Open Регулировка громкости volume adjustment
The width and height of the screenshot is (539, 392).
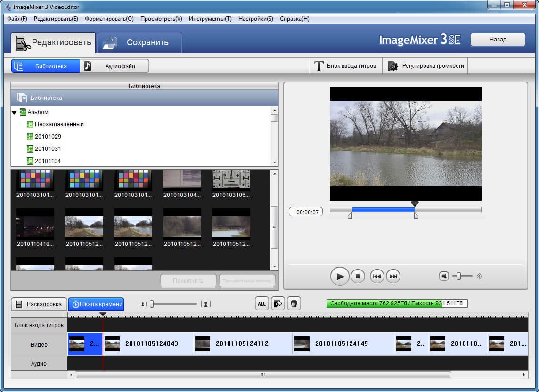pos(425,65)
